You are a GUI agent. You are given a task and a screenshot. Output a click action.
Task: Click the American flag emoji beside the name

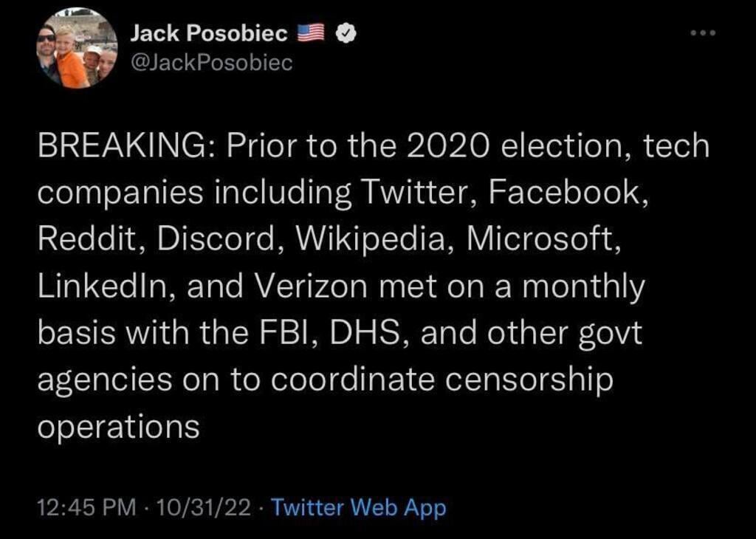pyautogui.click(x=312, y=33)
